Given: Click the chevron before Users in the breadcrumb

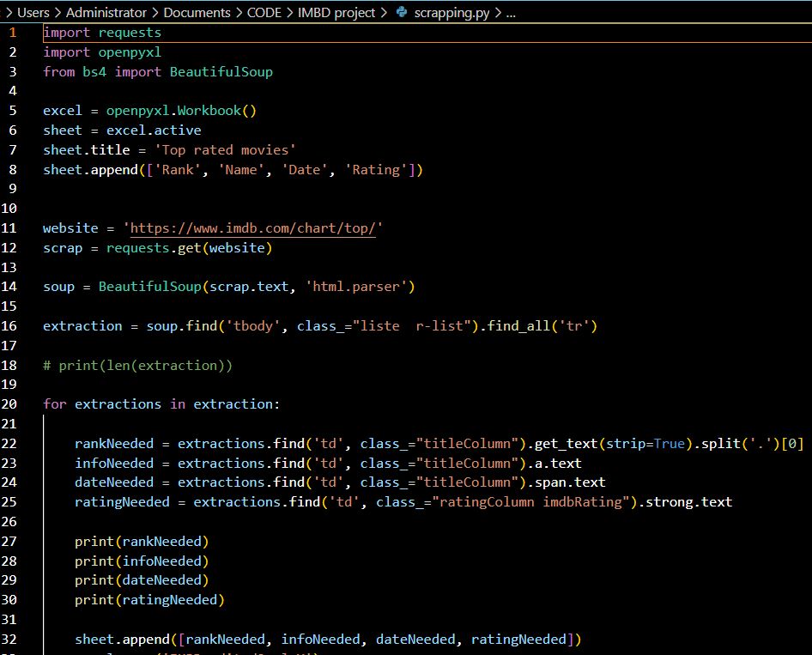Looking at the screenshot, I should (9, 12).
